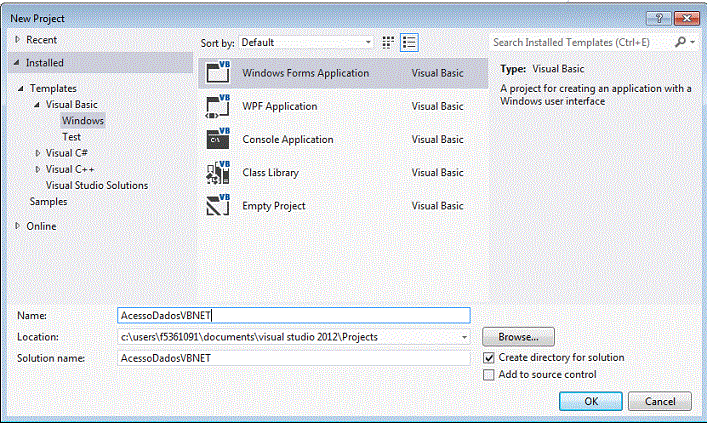This screenshot has width=707, height=423.
Task: Click the project Name input field
Action: click(x=294, y=315)
